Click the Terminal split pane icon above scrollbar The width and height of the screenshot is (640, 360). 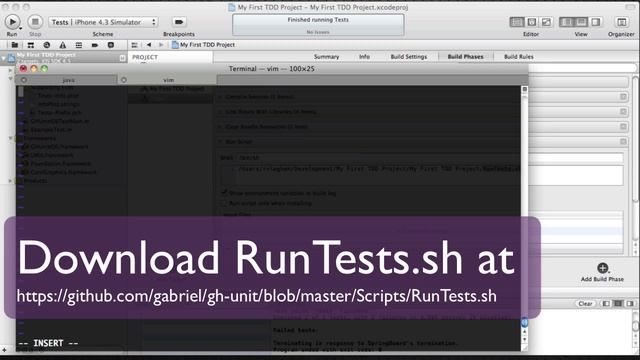(524, 89)
